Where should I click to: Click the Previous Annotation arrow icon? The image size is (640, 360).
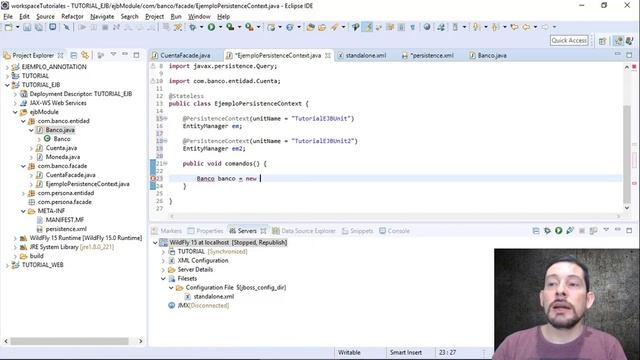(495, 27)
